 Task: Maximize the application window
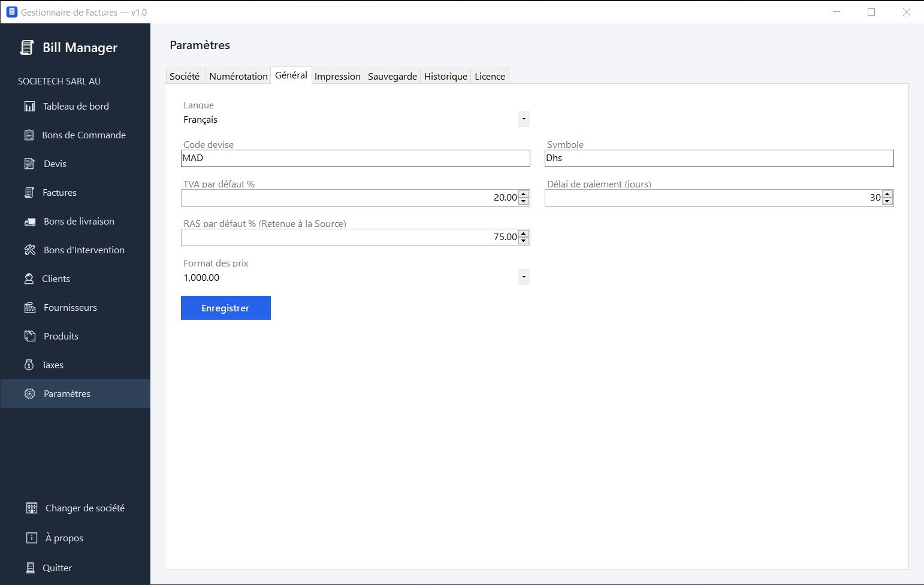click(871, 12)
